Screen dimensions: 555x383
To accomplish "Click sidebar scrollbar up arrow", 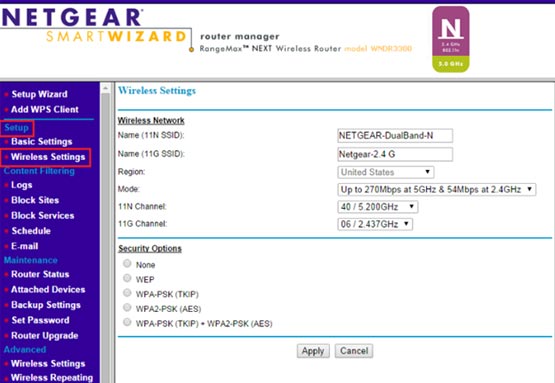I will [105, 88].
